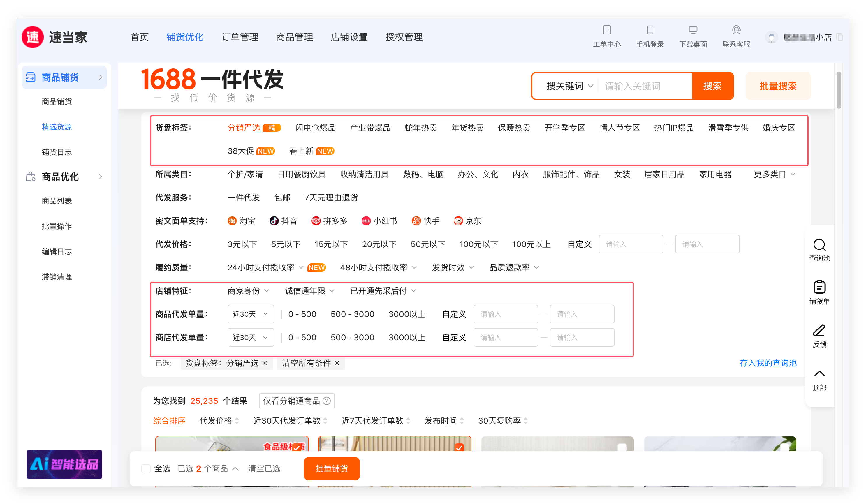866x504 pixels.
Task: Switch to the 订单管理 top menu
Action: tap(240, 37)
